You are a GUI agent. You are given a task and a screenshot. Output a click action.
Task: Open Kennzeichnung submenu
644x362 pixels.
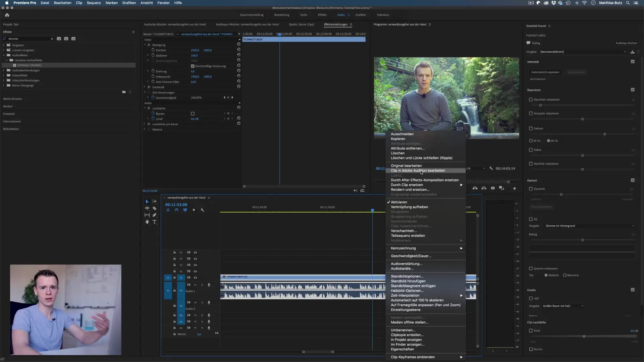coord(425,248)
